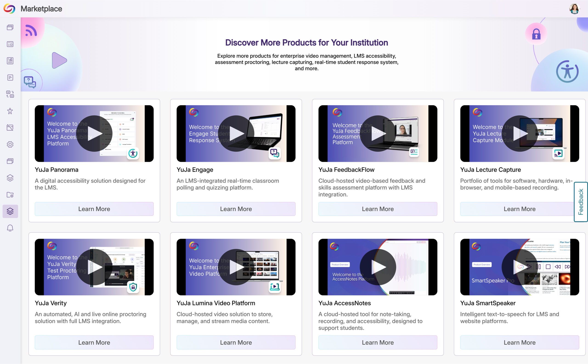The image size is (588, 364).
Task: Click the 'Cloud-hosted video-based feedback' description
Action: point(372,188)
